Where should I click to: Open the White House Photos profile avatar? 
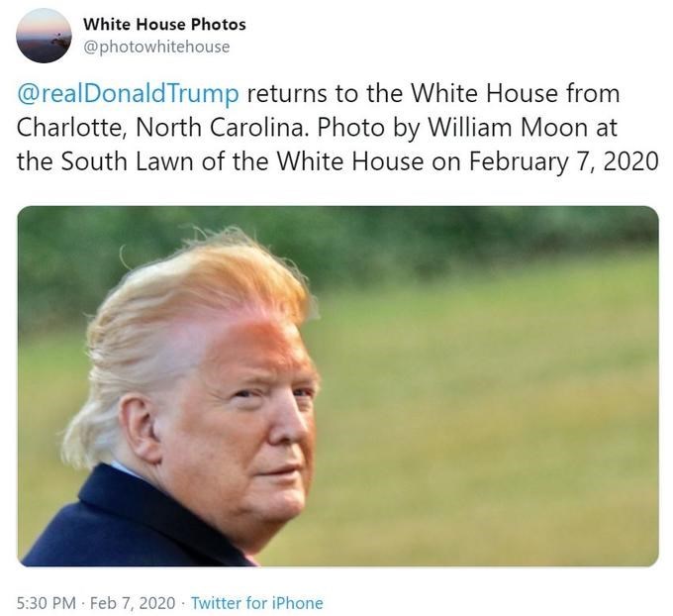click(44, 36)
